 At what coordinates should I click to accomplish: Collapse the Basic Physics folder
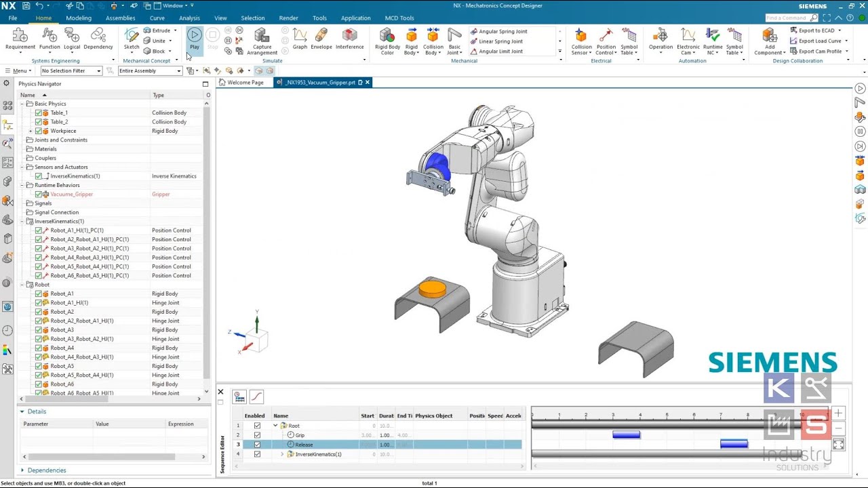pos(22,104)
